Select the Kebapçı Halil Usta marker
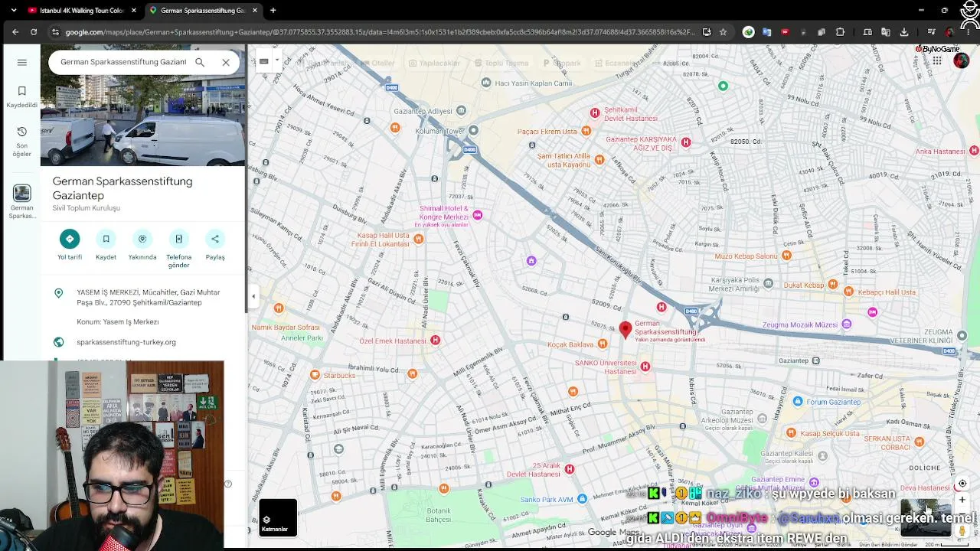The height and width of the screenshot is (551, 980). point(848,291)
